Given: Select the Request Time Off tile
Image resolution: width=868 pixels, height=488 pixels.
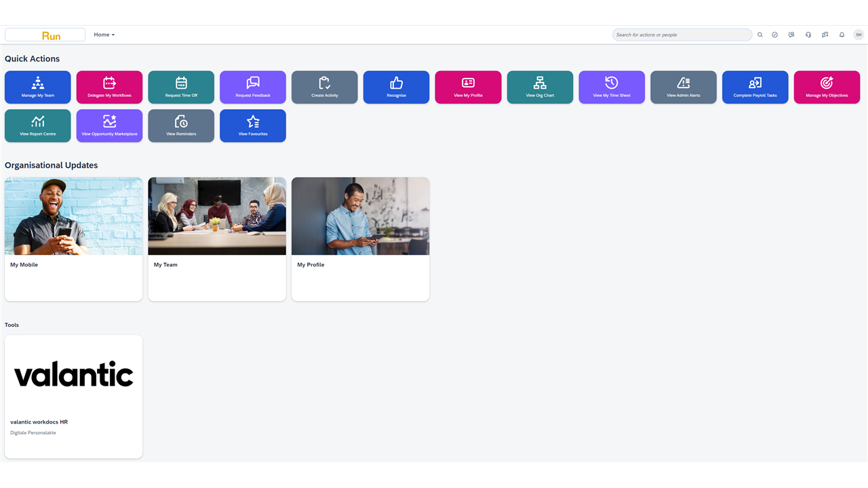Looking at the screenshot, I should [181, 87].
